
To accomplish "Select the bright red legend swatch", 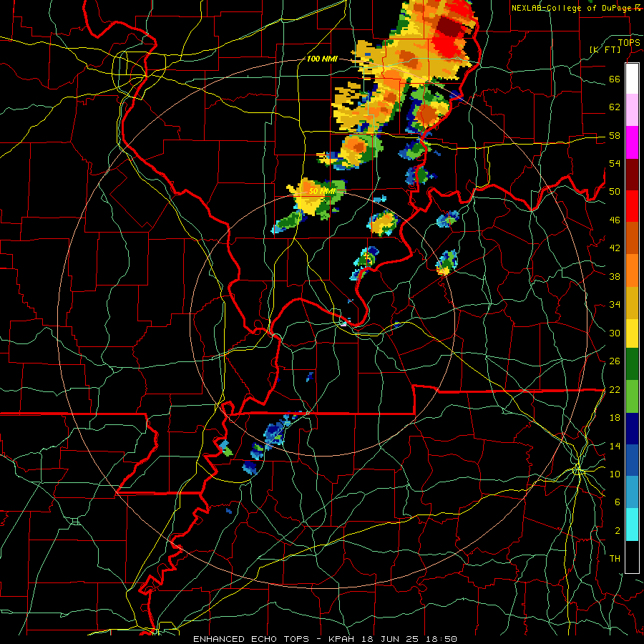I will point(632,206).
